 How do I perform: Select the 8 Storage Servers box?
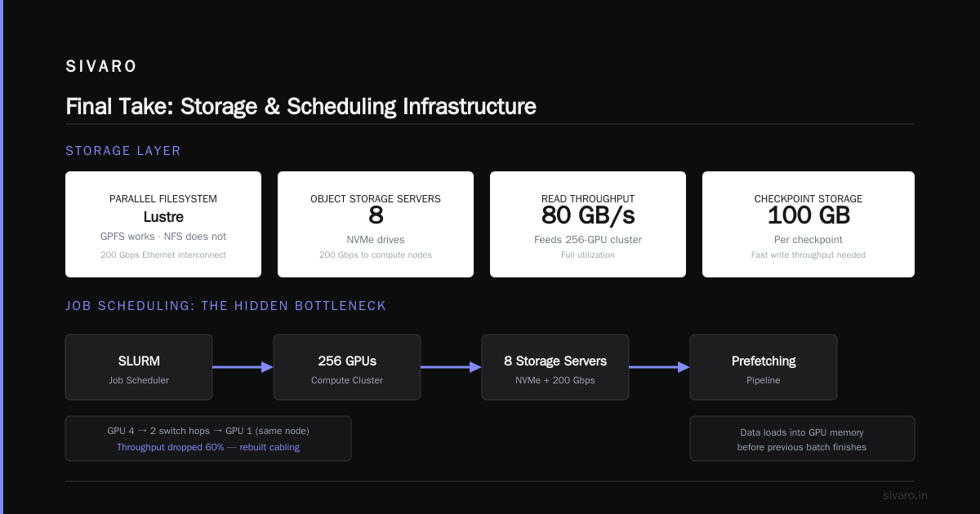click(555, 367)
